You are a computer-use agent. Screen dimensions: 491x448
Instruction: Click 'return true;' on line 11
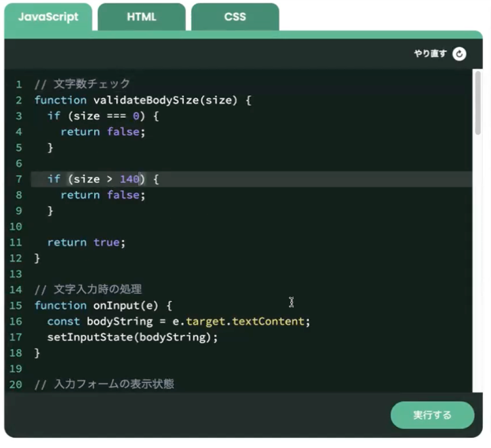[86, 243]
